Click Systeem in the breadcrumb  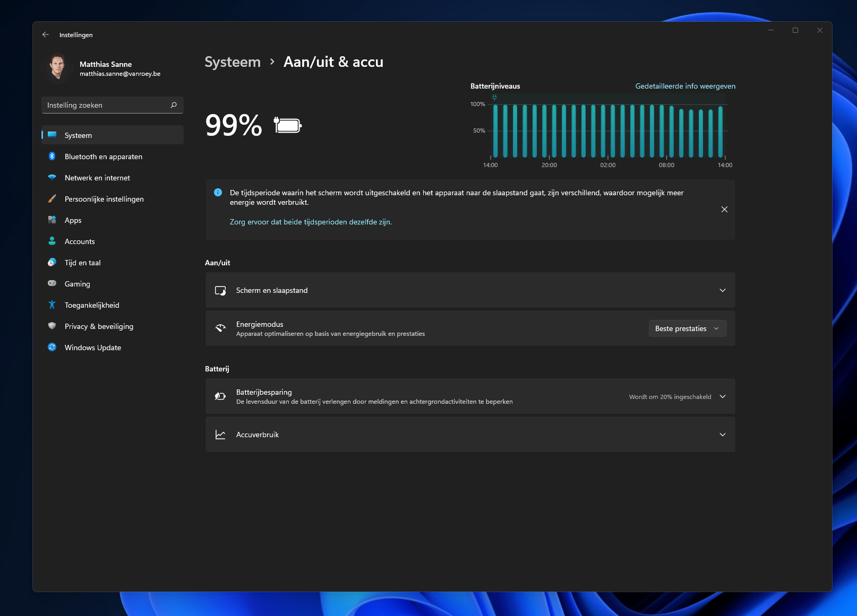[x=233, y=62]
